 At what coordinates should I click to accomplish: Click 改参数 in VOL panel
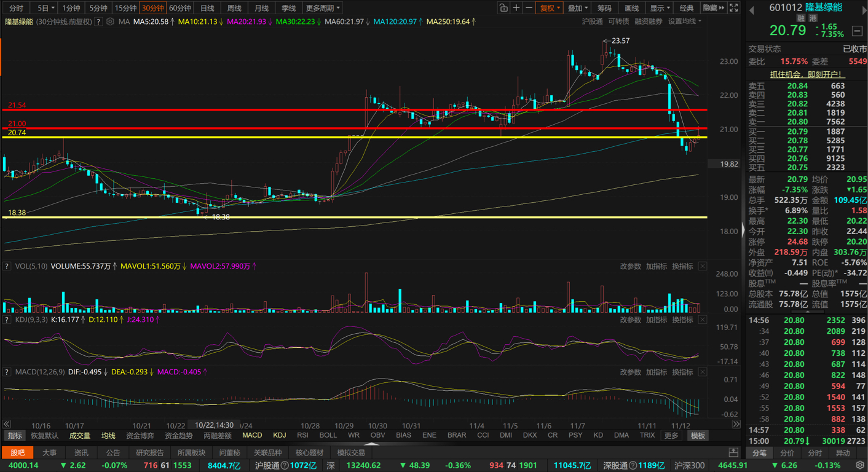(x=630, y=266)
